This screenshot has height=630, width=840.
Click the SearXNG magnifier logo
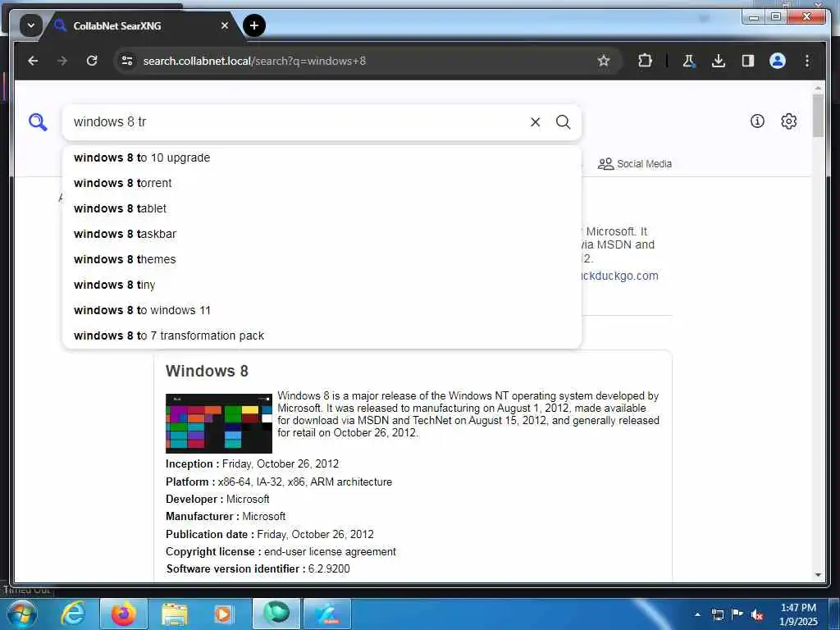[38, 122]
